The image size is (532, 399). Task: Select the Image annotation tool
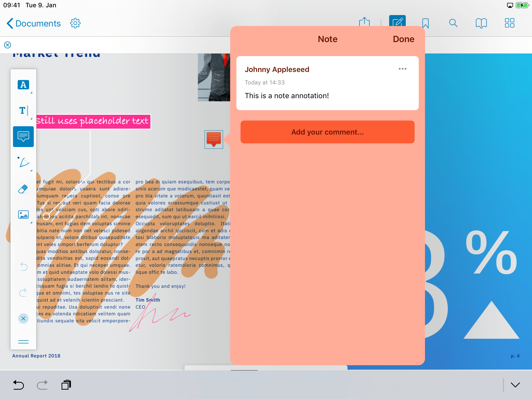23,215
